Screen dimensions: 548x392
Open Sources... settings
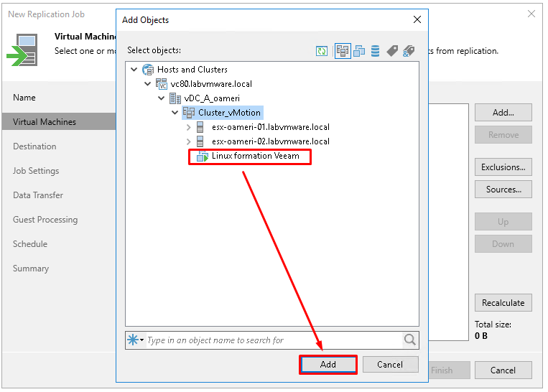[x=503, y=190]
